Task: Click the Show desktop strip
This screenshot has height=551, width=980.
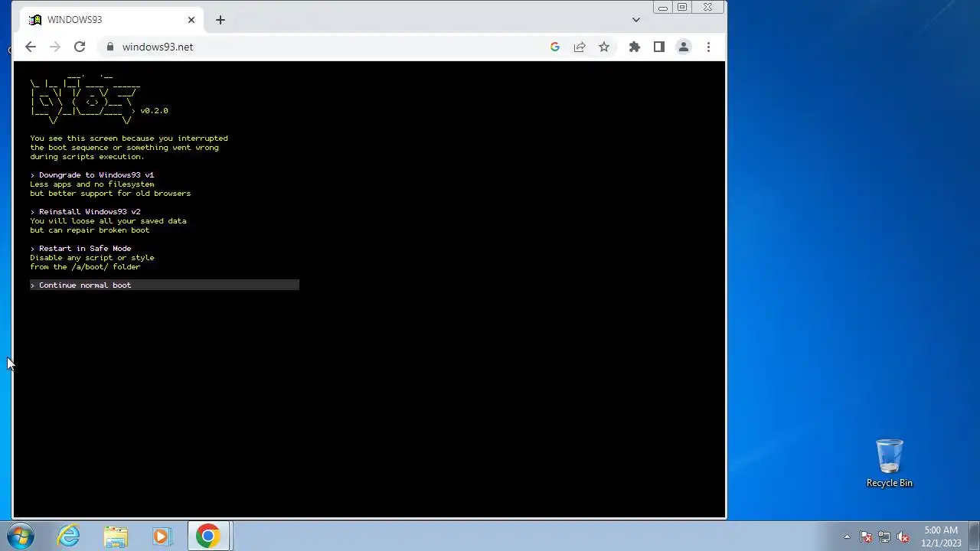Action: click(974, 536)
